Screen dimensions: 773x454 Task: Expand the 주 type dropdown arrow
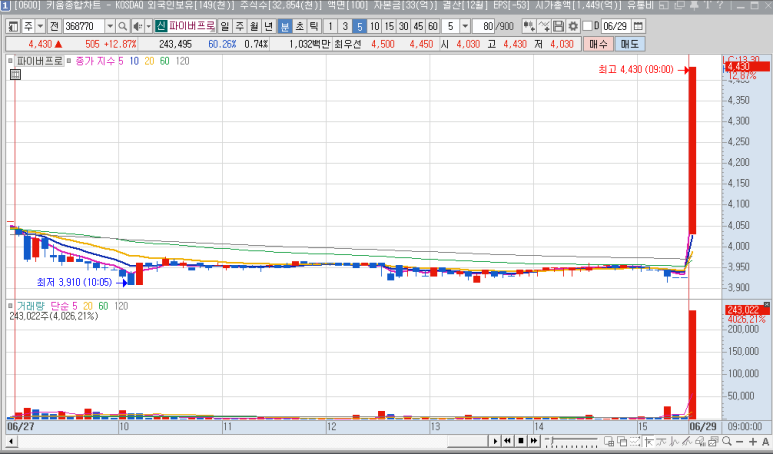pyautogui.click(x=40, y=26)
